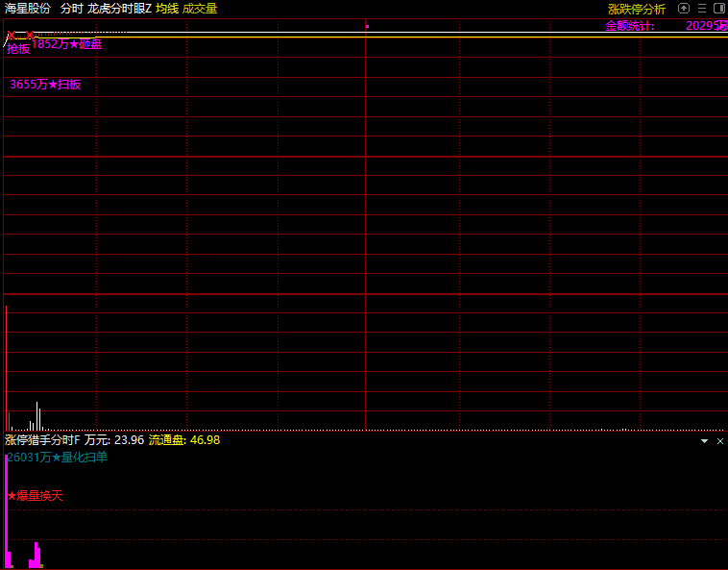Click the 26031万★量化扫单 label
Image resolution: width=728 pixels, height=570 pixels.
(x=57, y=458)
